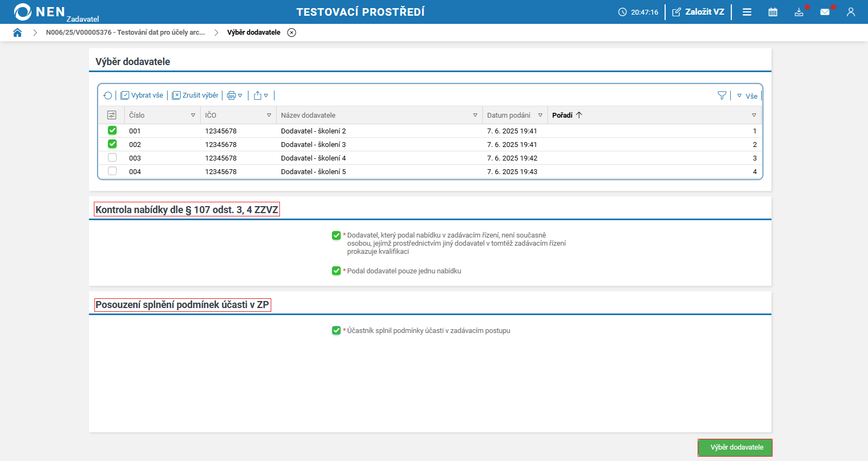Open the user profile icon
The width and height of the screenshot is (868, 461).
pos(851,12)
